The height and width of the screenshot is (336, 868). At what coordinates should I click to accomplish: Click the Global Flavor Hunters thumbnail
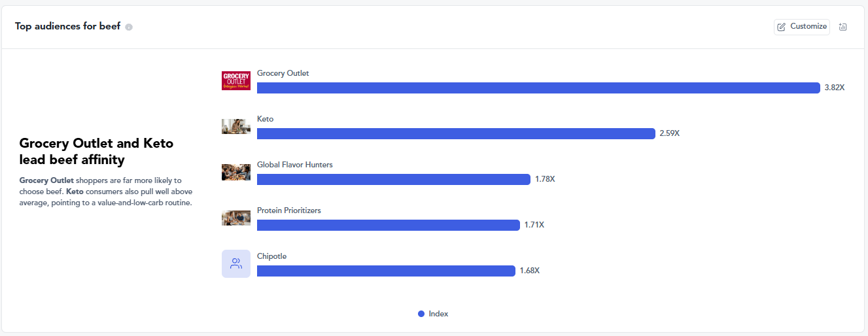236,173
